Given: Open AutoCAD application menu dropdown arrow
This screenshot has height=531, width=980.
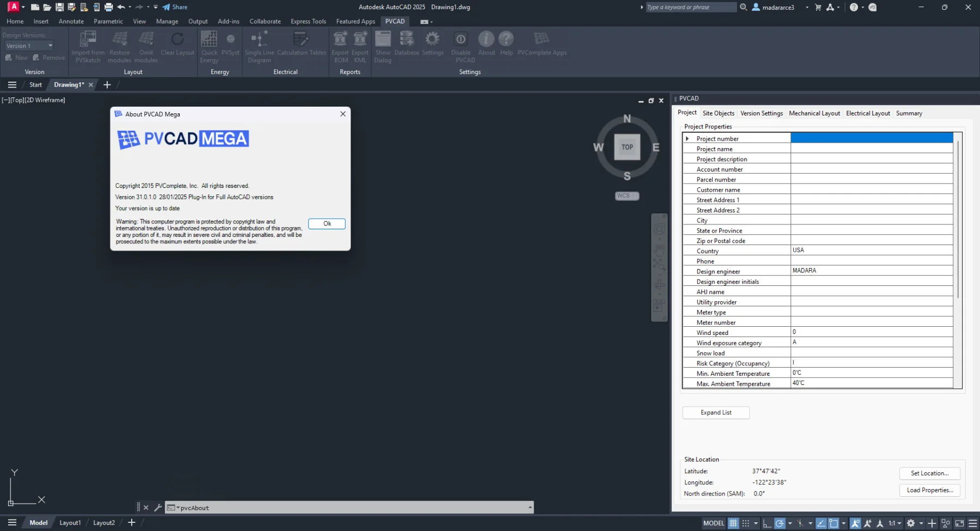Looking at the screenshot, I should 23,7.
